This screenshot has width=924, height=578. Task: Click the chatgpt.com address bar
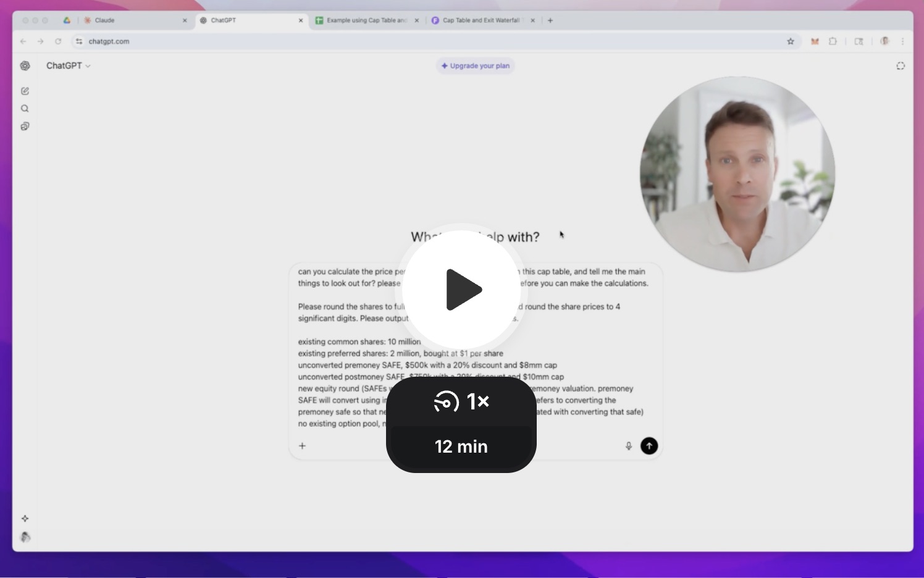coord(371,41)
